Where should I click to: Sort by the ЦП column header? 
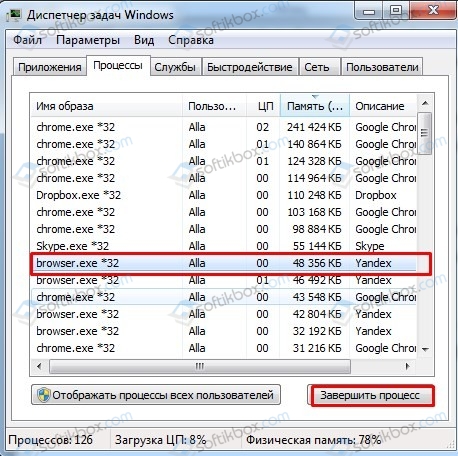click(x=263, y=106)
